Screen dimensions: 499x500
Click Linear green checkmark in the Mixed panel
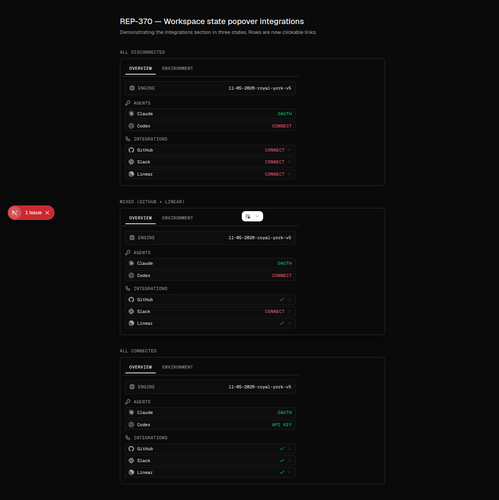tap(282, 323)
